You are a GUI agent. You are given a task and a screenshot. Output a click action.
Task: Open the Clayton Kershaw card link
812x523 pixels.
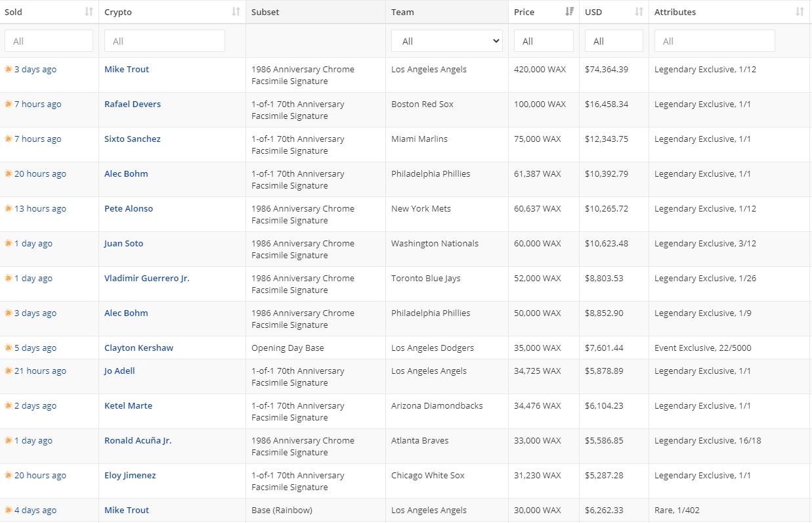139,348
